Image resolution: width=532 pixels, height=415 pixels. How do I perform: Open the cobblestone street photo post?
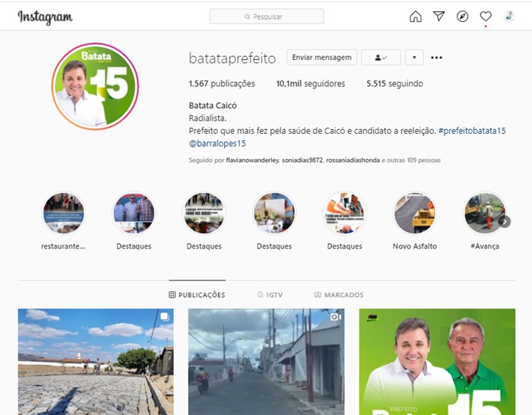click(x=96, y=361)
